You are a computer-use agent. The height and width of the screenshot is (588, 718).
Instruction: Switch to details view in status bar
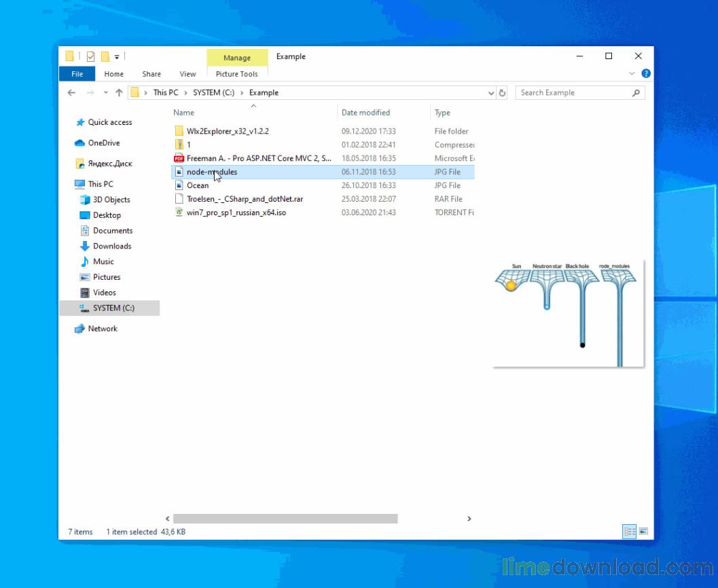[629, 531]
